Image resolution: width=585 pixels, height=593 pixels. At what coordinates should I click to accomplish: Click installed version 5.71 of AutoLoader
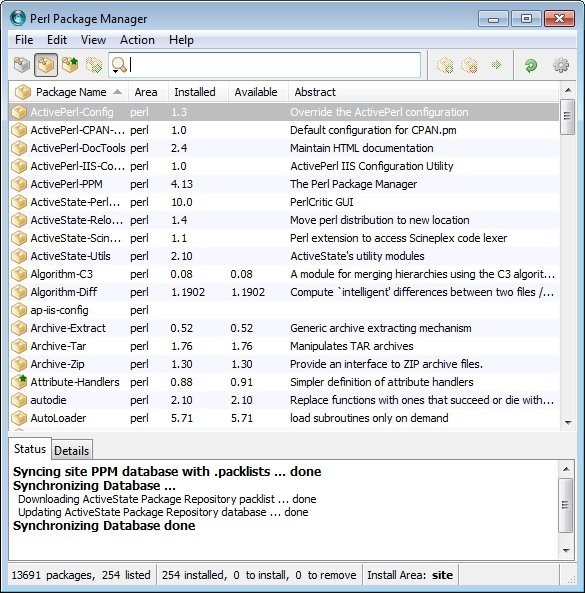coord(182,418)
